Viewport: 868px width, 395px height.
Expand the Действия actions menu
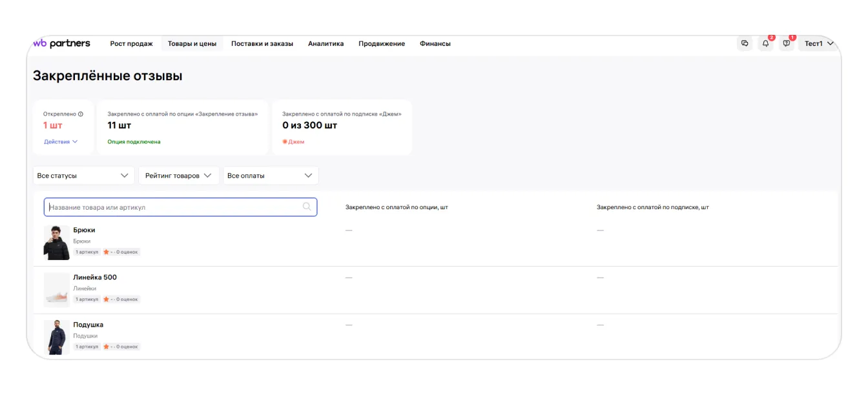pyautogui.click(x=61, y=141)
